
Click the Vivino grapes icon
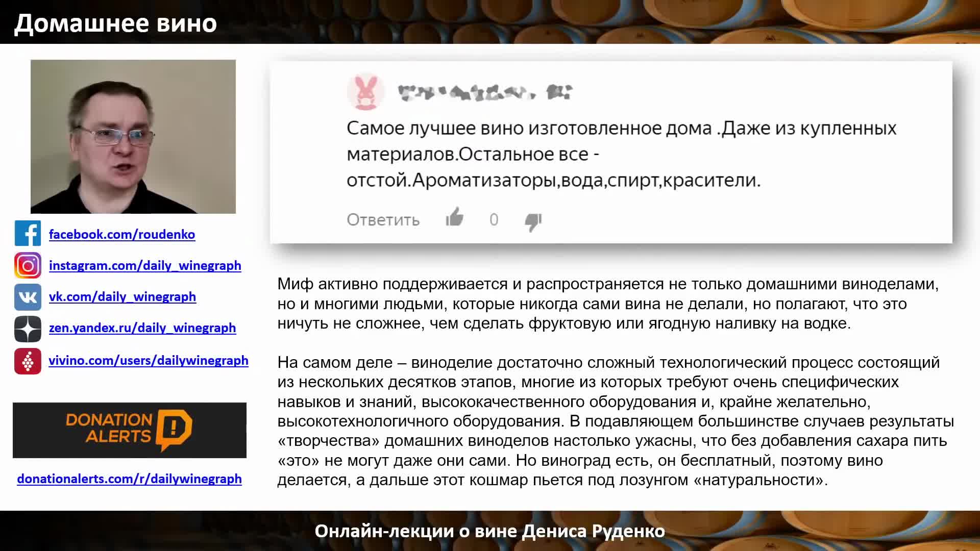click(28, 361)
